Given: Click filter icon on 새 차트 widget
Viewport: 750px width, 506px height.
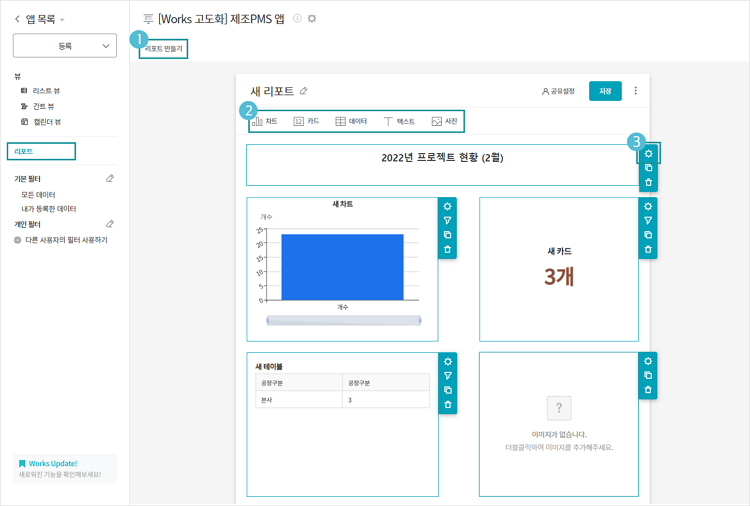Looking at the screenshot, I should pyautogui.click(x=447, y=221).
